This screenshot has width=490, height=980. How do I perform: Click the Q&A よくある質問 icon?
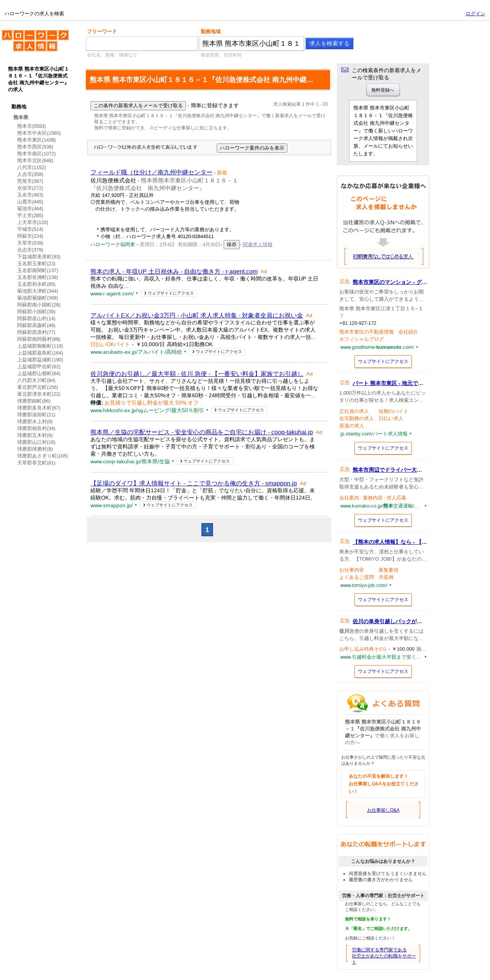tap(357, 703)
